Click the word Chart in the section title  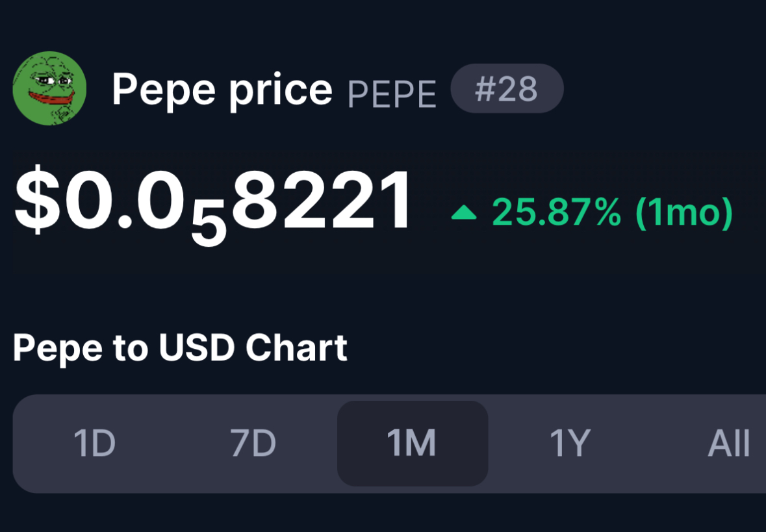tap(296, 348)
